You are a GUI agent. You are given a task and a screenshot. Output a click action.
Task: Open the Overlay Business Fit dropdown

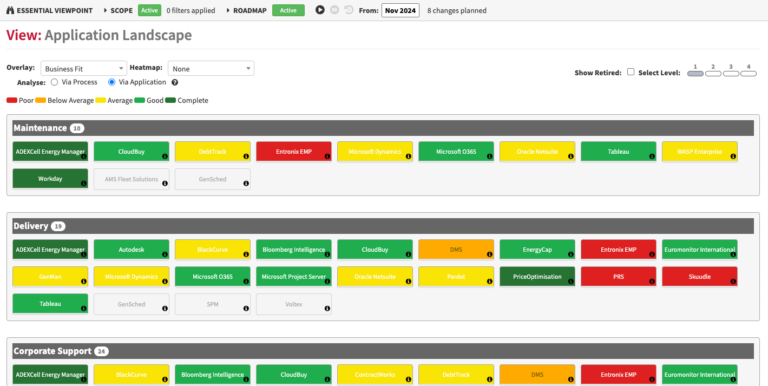tap(84, 69)
